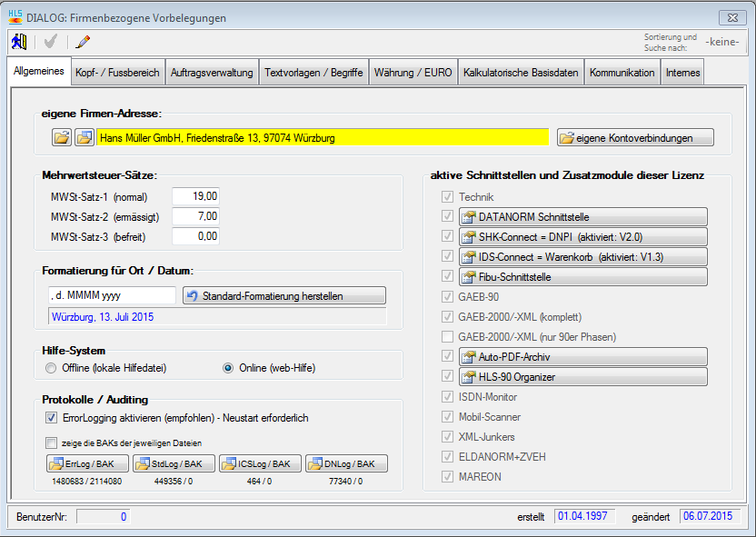
Task: Click 'eigene Kontoverbindungen' button
Action: [635, 138]
